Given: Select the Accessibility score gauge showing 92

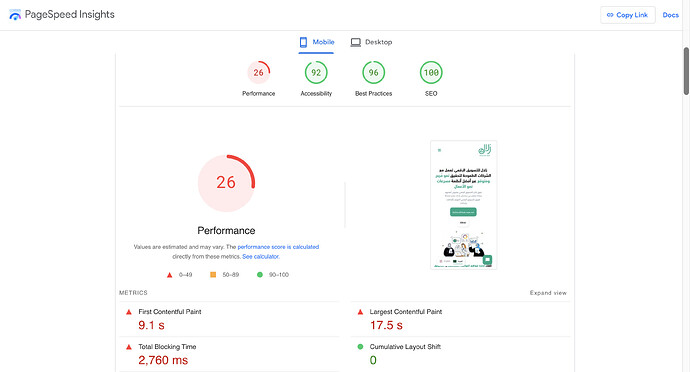Looking at the screenshot, I should tap(316, 73).
